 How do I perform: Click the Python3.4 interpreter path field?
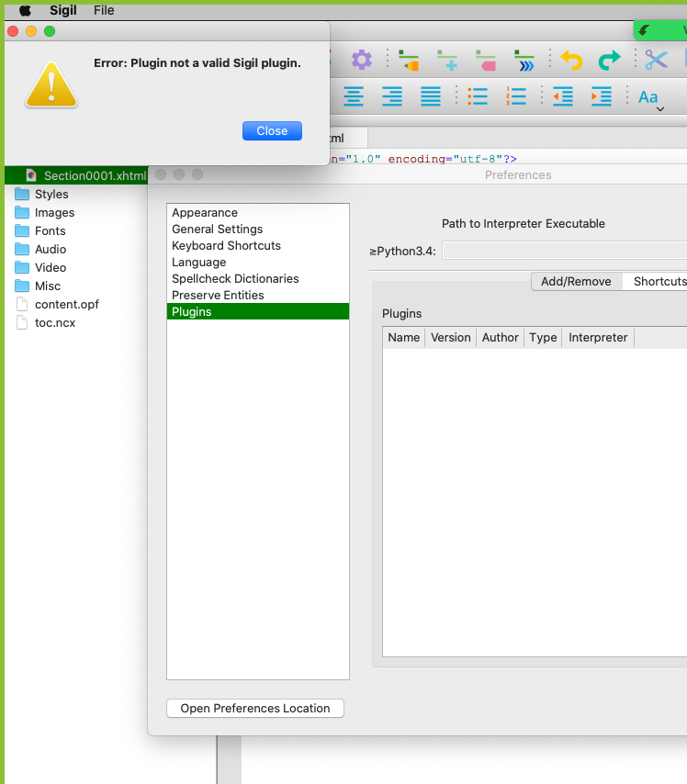(x=565, y=251)
